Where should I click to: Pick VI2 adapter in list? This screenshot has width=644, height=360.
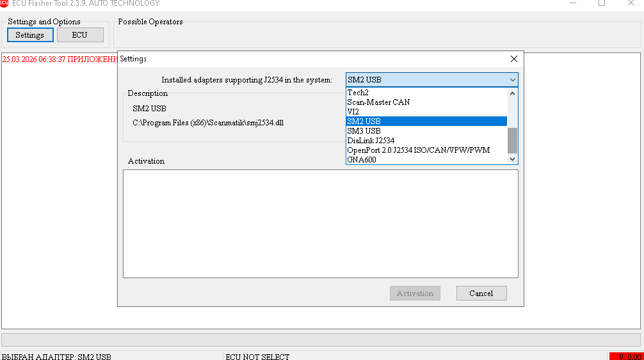[353, 112]
